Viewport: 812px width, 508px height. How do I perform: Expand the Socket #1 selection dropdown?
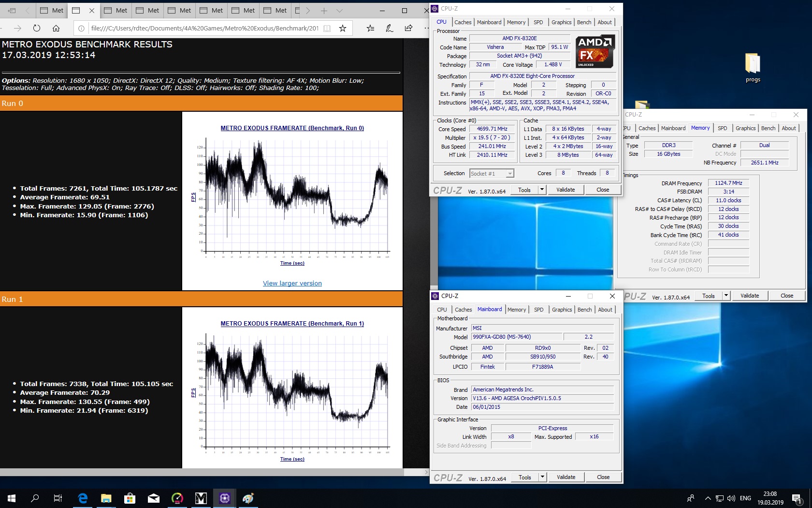[x=509, y=174]
